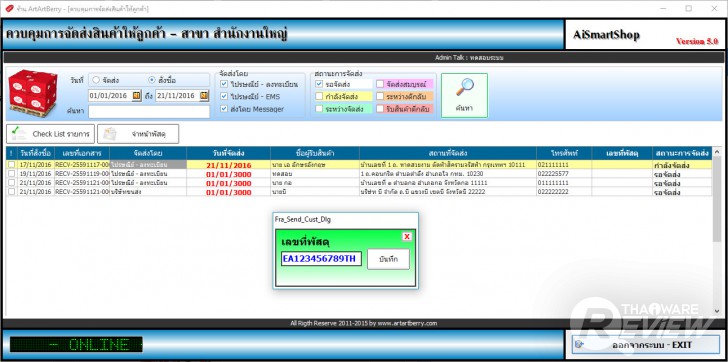Click the ค้นหา search text field
The image size is (728, 362).
pyautogui.click(x=149, y=112)
